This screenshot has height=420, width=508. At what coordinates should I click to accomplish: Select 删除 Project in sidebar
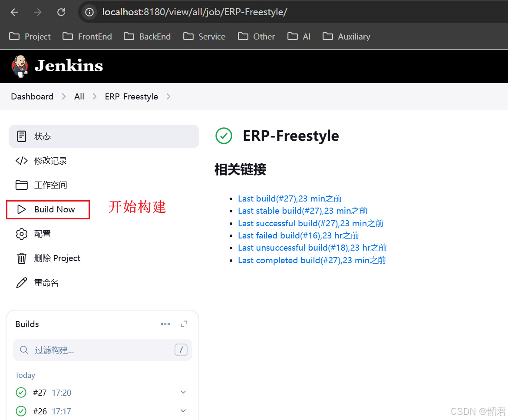[104, 258]
